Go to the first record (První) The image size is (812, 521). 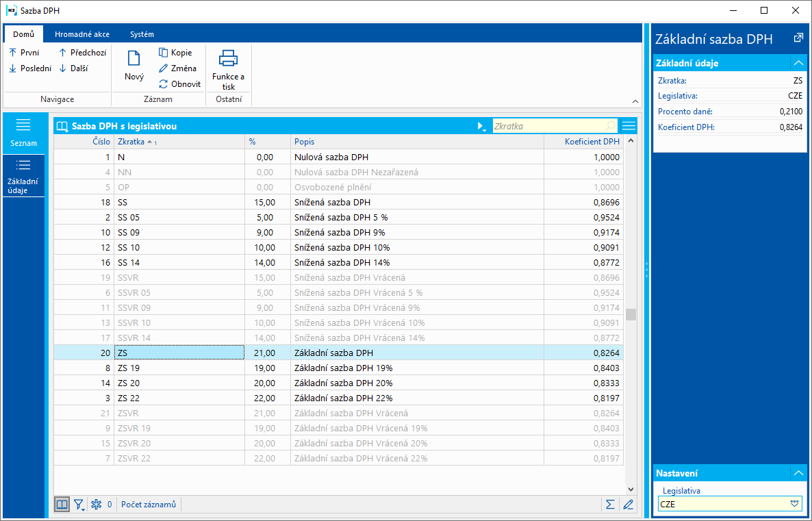click(x=24, y=52)
